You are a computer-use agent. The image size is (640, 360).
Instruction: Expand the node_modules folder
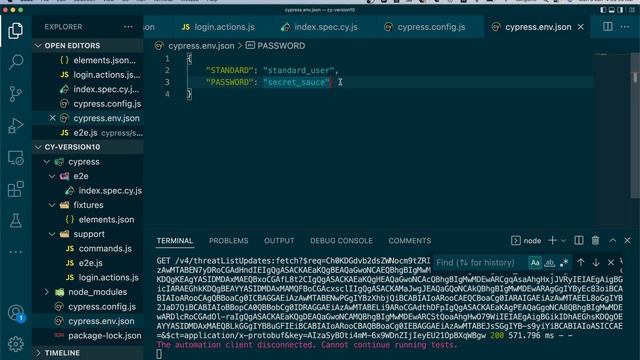[x=47, y=292]
